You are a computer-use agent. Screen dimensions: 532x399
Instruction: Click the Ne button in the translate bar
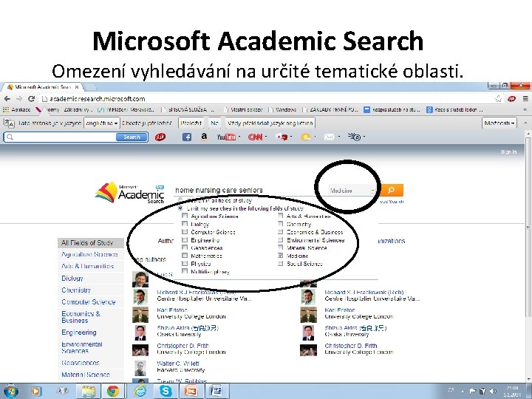click(214, 123)
